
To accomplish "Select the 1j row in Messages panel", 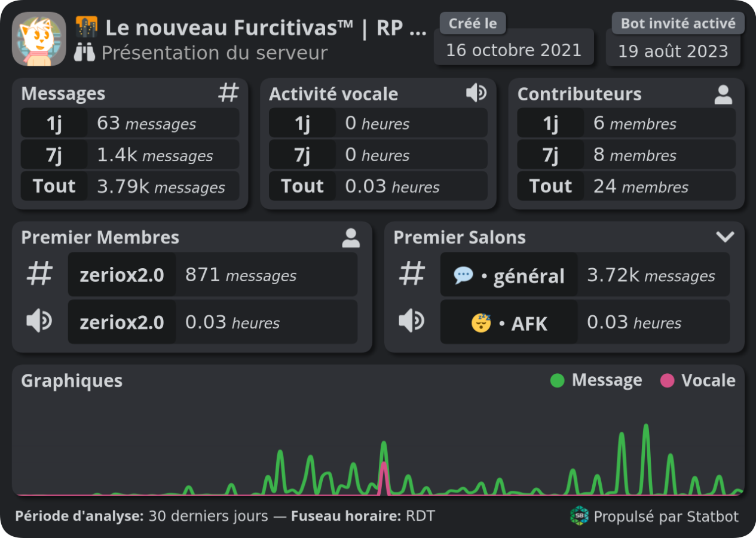I will [130, 124].
